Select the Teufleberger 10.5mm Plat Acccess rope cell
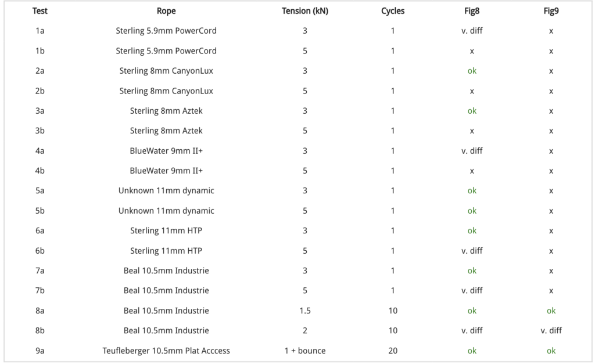The image size is (595, 364). coord(166,351)
